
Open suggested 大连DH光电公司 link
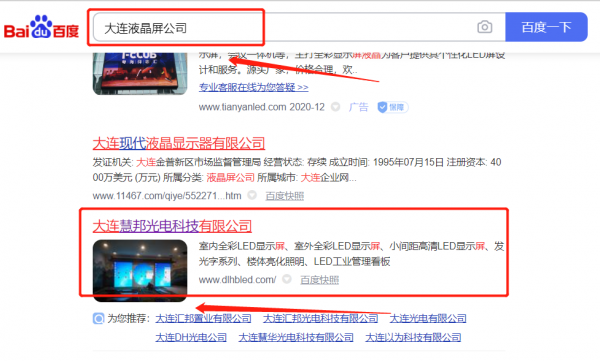click(191, 337)
